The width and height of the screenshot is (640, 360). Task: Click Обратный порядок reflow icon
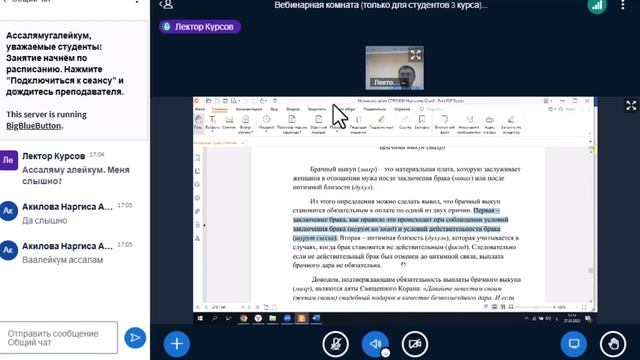(x=318, y=124)
